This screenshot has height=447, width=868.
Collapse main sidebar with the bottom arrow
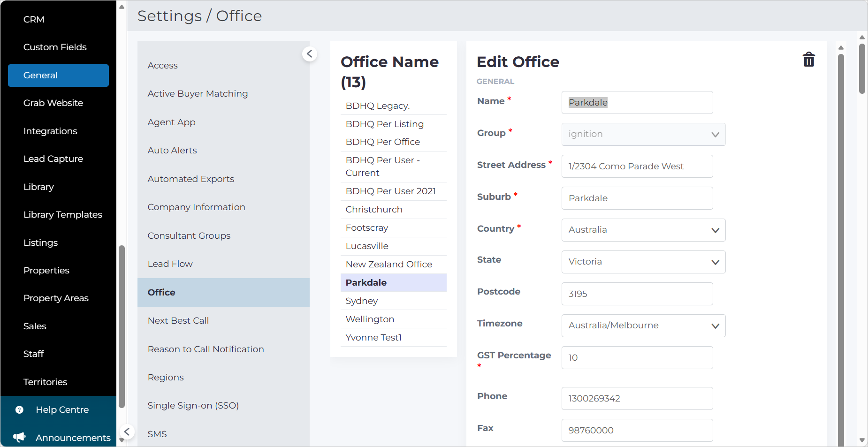pos(127,432)
